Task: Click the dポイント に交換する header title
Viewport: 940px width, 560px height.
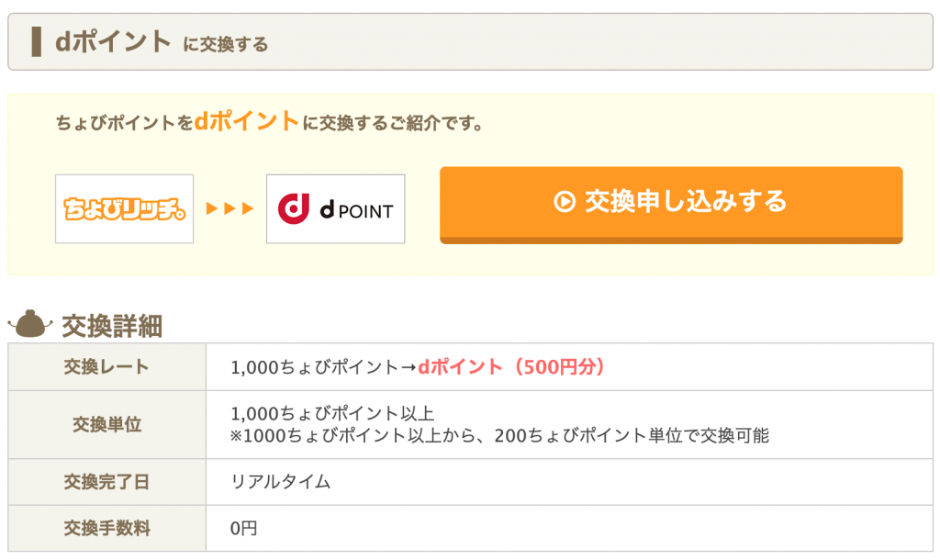Action: click(161, 42)
